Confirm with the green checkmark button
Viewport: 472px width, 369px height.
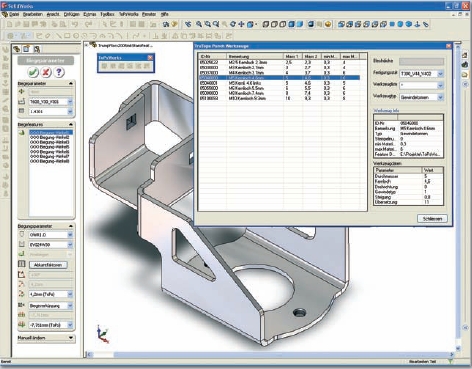(x=33, y=72)
